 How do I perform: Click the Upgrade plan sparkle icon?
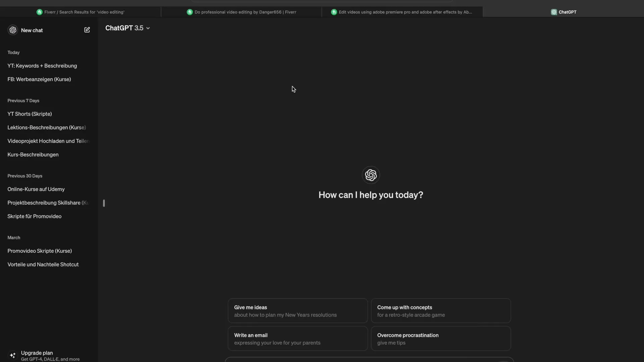[13, 355]
